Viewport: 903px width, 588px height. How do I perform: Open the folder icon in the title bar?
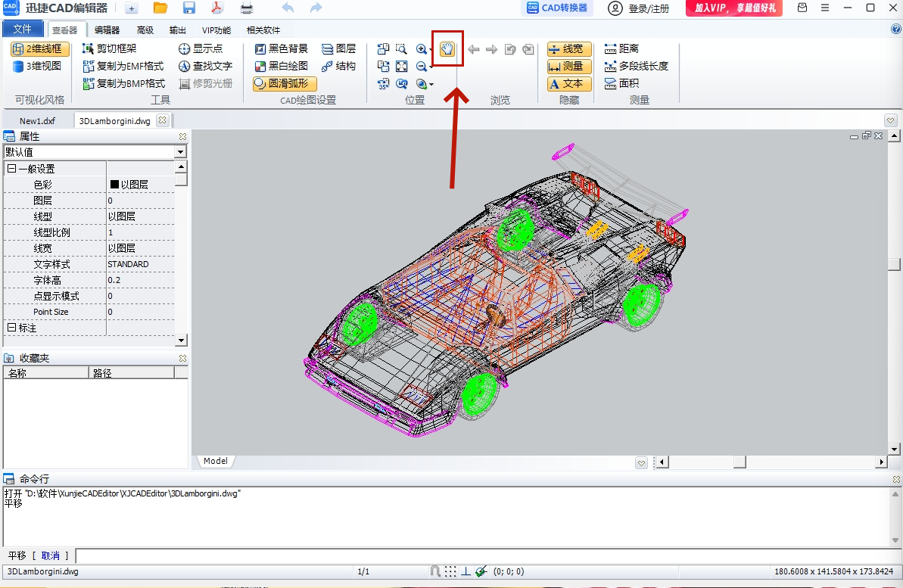[160, 8]
